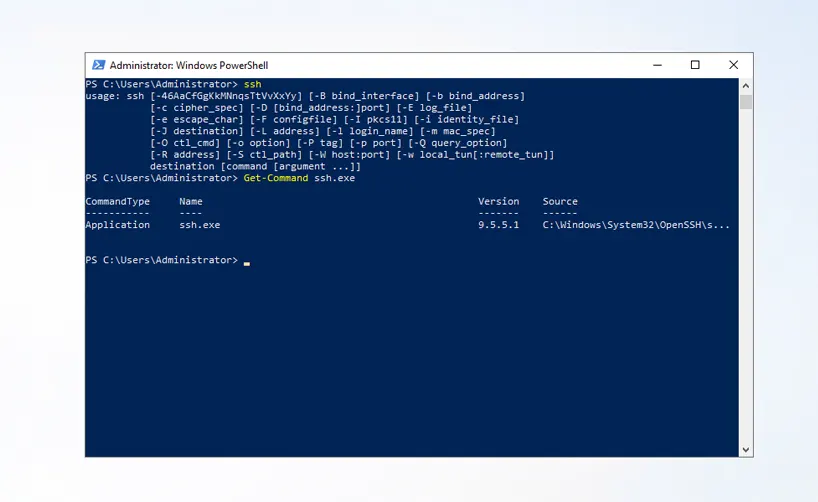Viewport: 818px width, 502px height.
Task: Click '[-L address]' in usage text
Action: 285,131
